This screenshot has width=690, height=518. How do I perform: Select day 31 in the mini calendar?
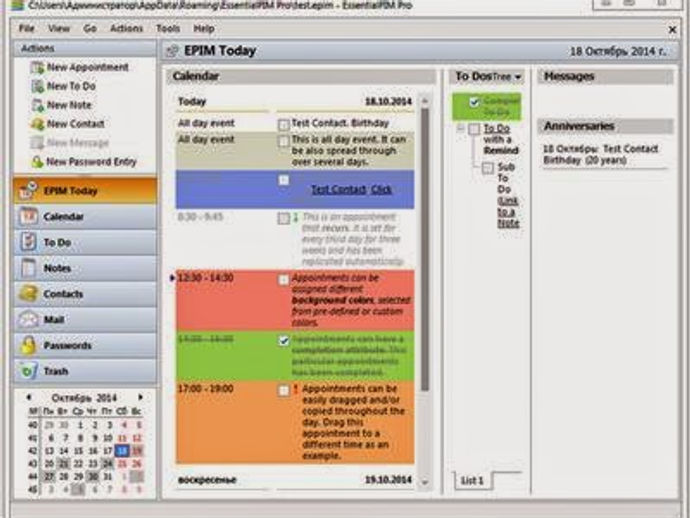click(x=108, y=477)
